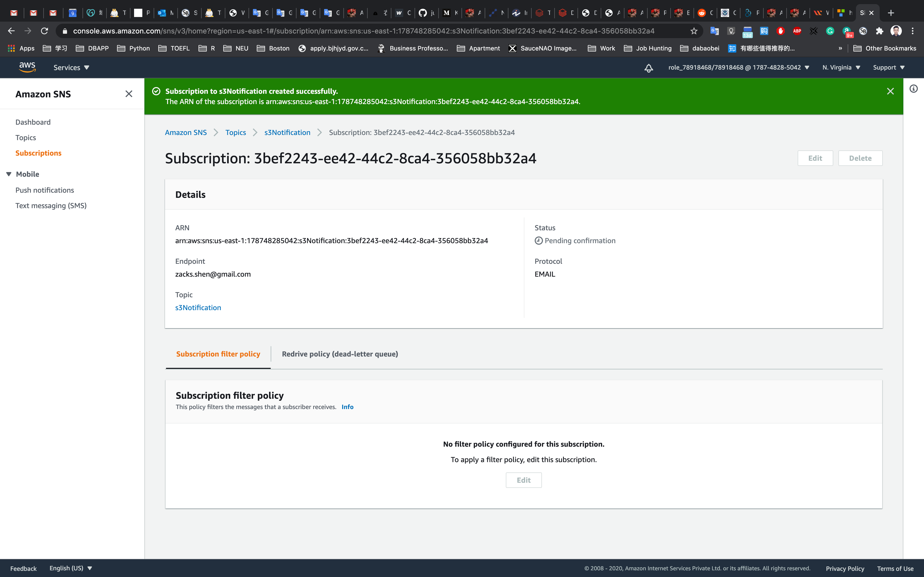Image resolution: width=924 pixels, height=577 pixels.
Task: Open the AWS notifications bell
Action: tap(648, 68)
